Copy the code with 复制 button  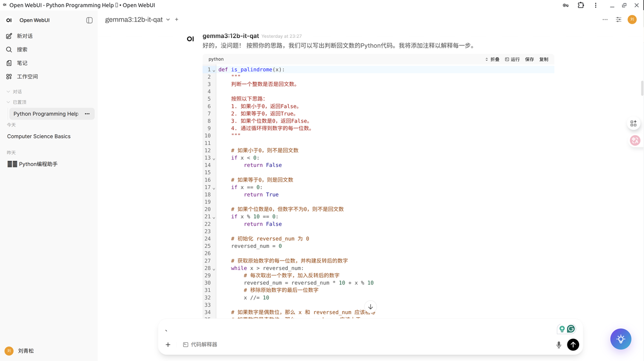[544, 59]
